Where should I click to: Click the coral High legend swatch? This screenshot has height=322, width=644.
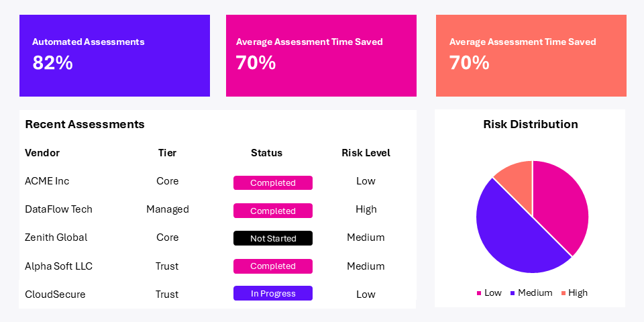[x=563, y=293]
